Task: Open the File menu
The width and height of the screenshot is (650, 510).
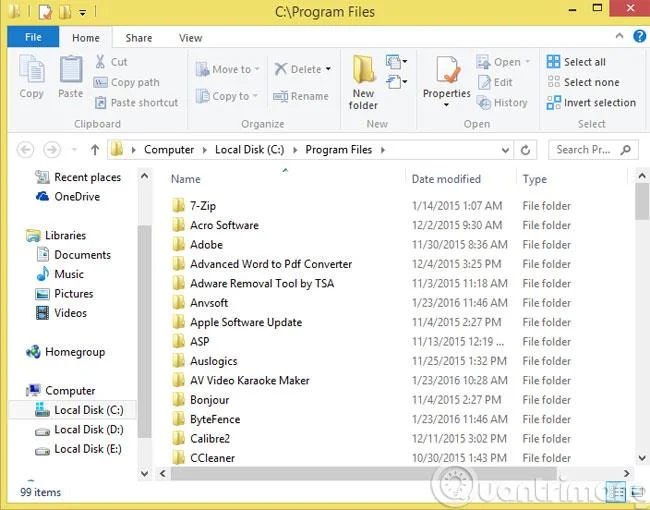Action: pyautogui.click(x=33, y=37)
